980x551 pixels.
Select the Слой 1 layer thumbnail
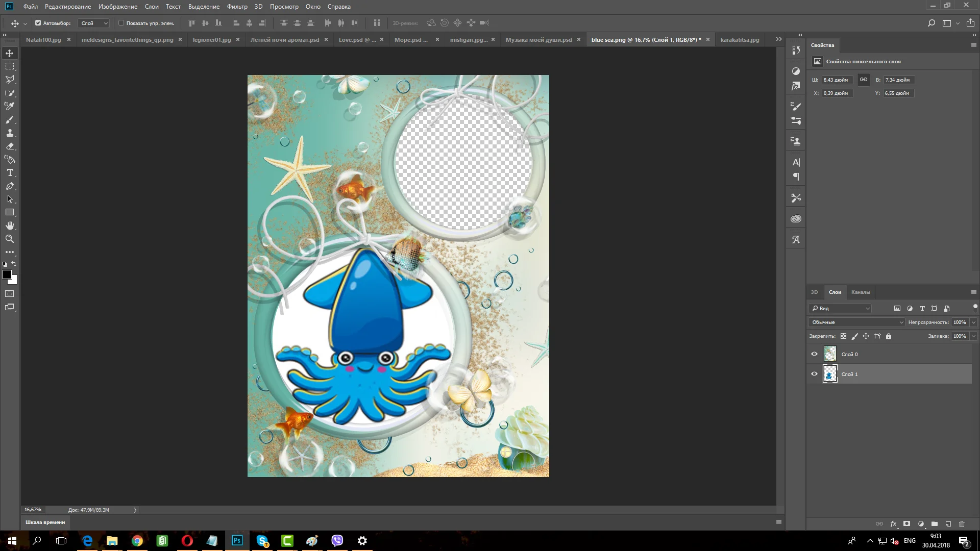pyautogui.click(x=830, y=374)
